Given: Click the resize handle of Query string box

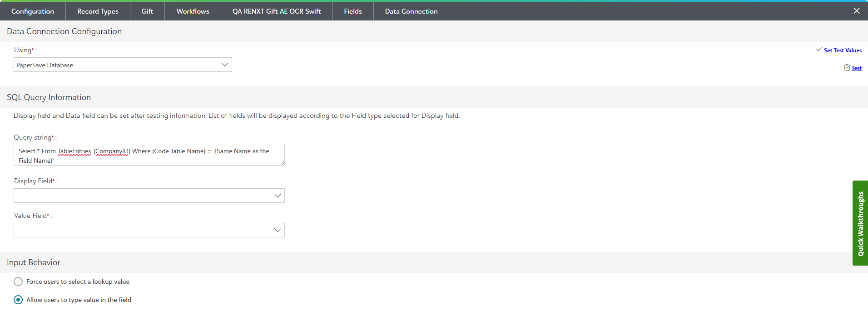Looking at the screenshot, I should (x=282, y=163).
